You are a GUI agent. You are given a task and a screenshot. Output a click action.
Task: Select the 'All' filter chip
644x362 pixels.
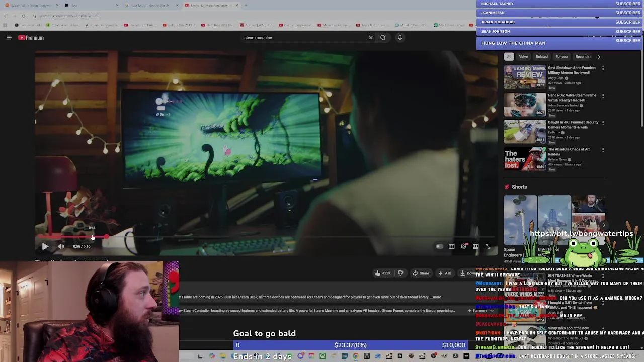[x=509, y=57]
